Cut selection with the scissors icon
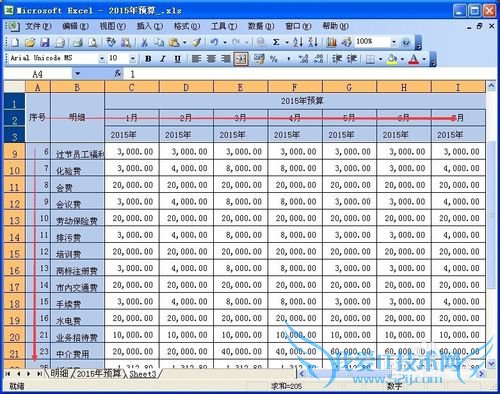This screenshot has width=500, height=394. pyautogui.click(x=144, y=42)
